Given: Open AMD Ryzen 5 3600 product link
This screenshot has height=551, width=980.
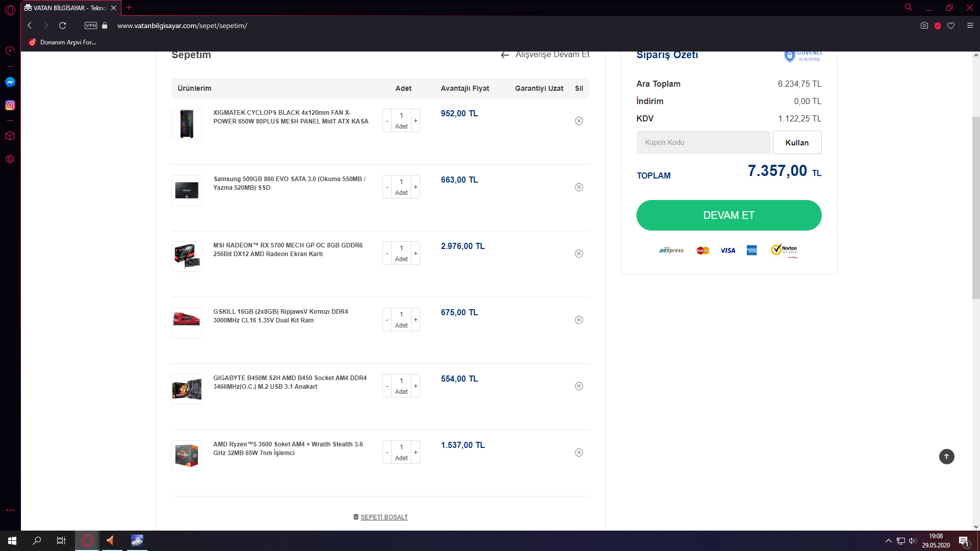Looking at the screenshot, I should coord(288,448).
